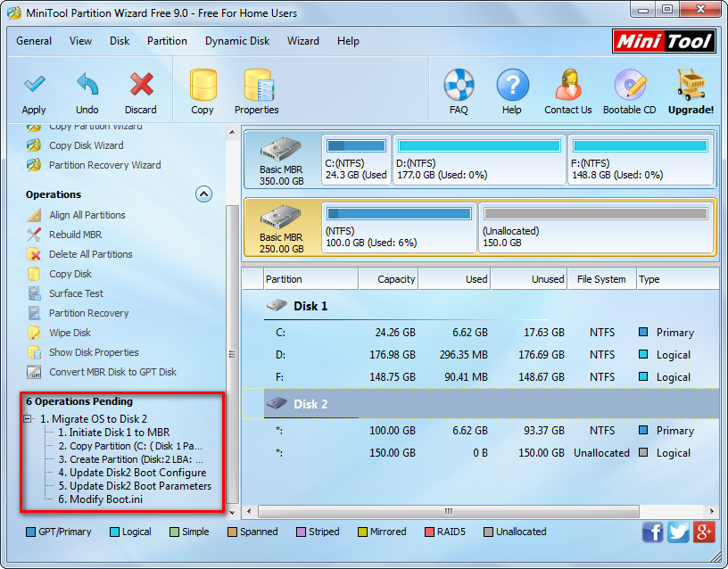
Task: Sort by Unused column header
Action: (x=529, y=279)
